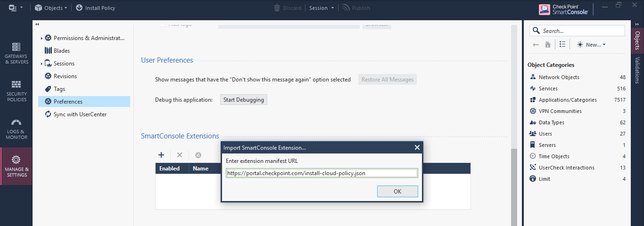Screen dimensions: 644x226
Task: Add a new SmartConsole extension
Action: tap(161, 154)
